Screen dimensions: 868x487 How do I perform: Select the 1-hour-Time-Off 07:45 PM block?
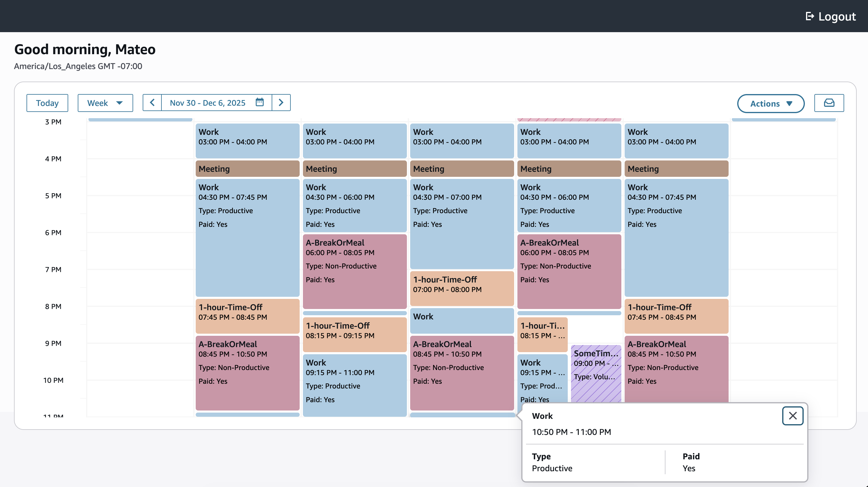pyautogui.click(x=247, y=316)
